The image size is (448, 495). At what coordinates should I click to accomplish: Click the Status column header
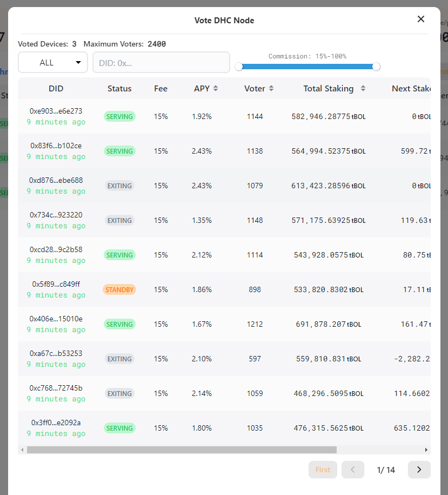tap(119, 88)
